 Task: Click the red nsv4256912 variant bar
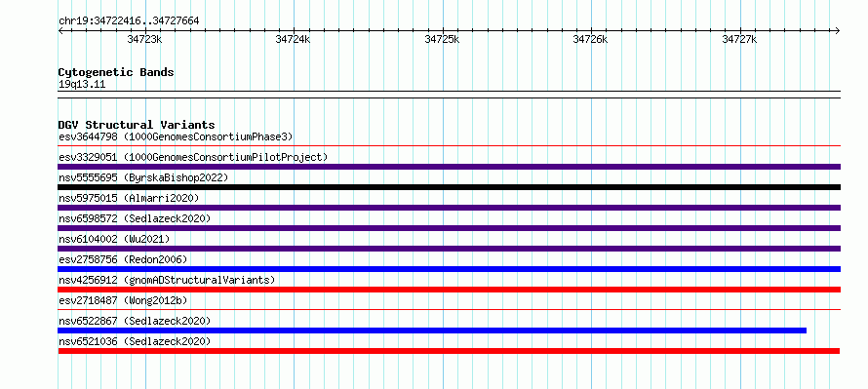[450, 290]
